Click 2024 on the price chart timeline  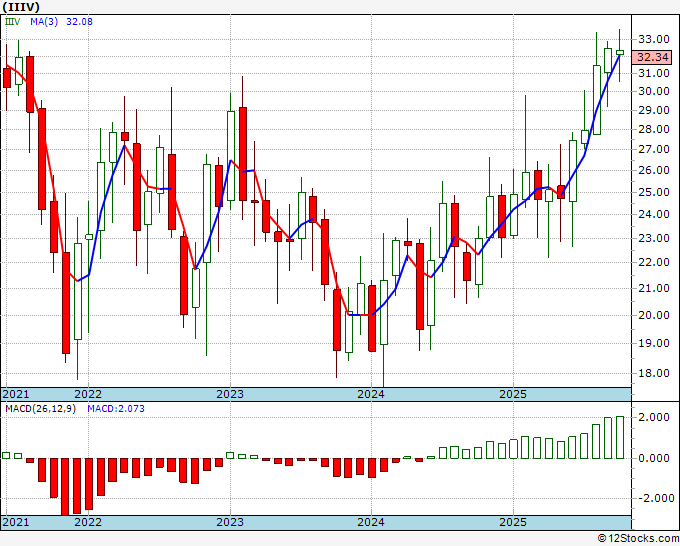(371, 394)
